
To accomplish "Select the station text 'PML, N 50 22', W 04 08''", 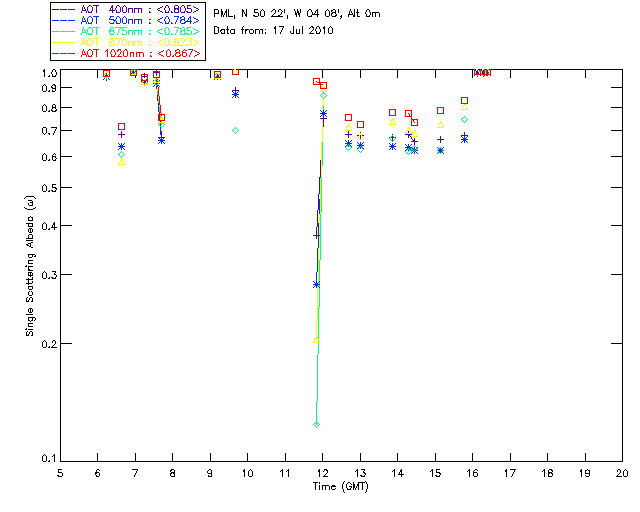I will [x=278, y=14].
